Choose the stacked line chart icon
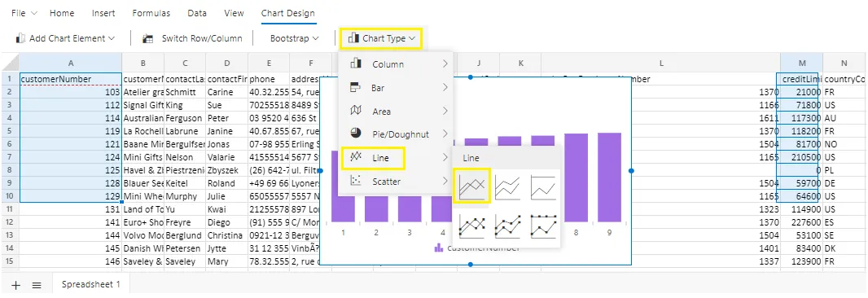868x298 pixels. [x=507, y=186]
